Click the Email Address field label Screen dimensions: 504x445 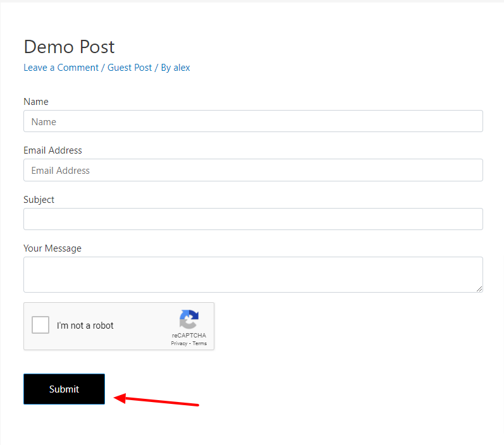52,150
